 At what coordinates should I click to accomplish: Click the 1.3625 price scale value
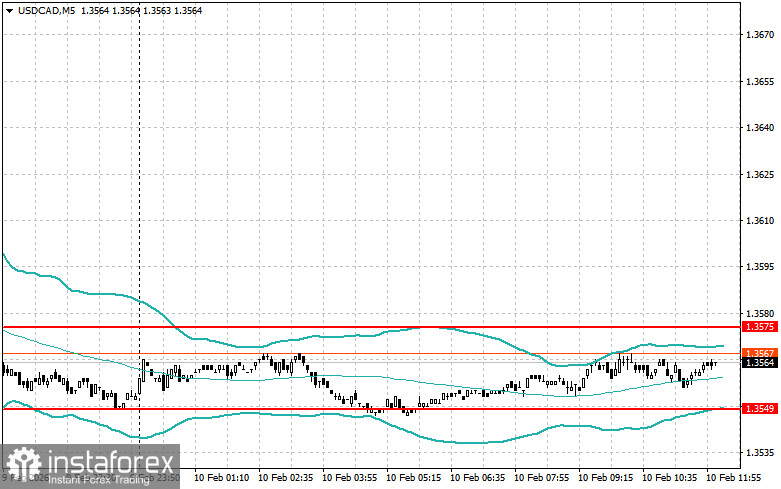[x=760, y=174]
